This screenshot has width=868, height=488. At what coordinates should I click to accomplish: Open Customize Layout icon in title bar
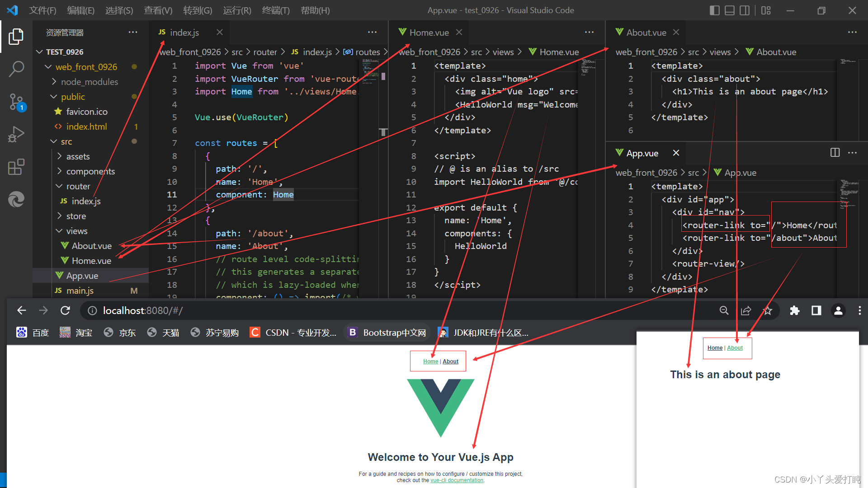click(766, 10)
